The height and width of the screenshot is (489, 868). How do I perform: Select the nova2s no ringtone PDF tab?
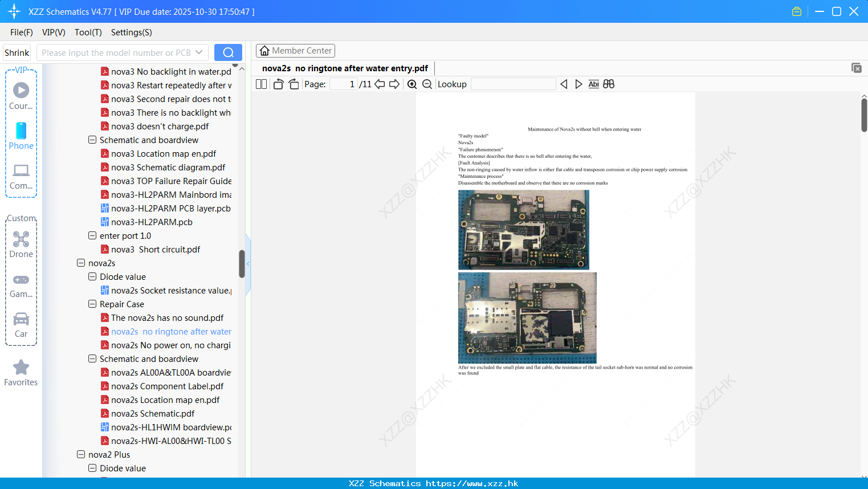pos(345,68)
